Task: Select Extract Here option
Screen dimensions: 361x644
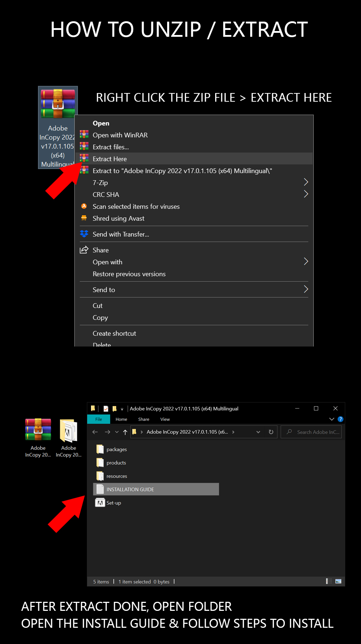Action: point(110,159)
